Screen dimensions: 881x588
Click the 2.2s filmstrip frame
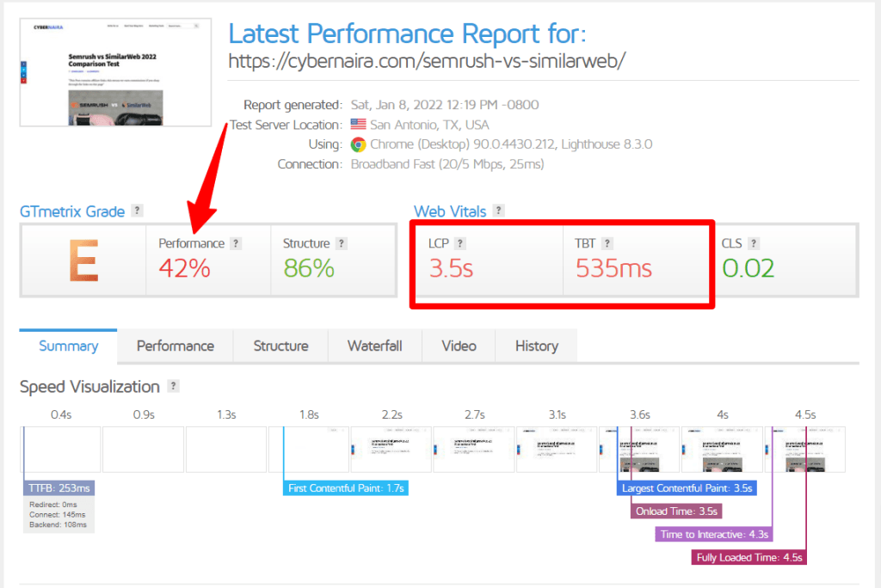tap(391, 450)
